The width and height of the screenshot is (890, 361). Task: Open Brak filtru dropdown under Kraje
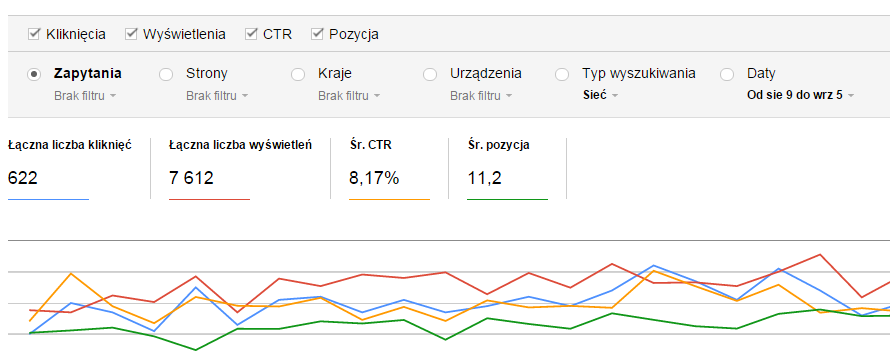349,96
